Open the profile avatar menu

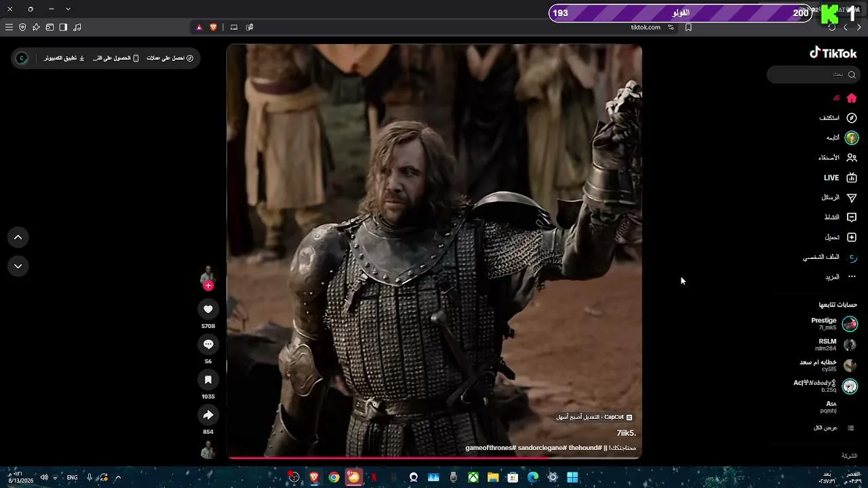22,58
